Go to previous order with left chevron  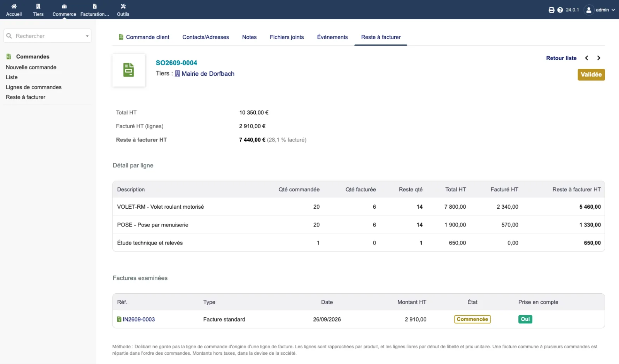point(587,58)
